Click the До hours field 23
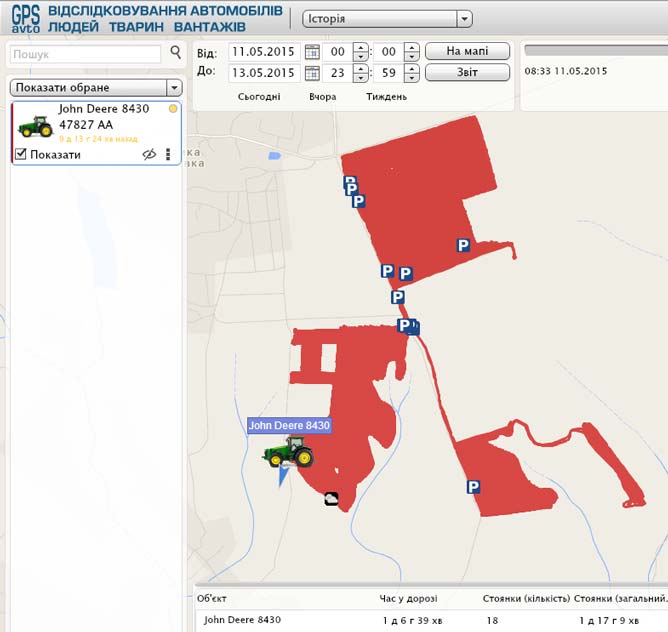Screen dimensions: 668x632 click(338, 73)
